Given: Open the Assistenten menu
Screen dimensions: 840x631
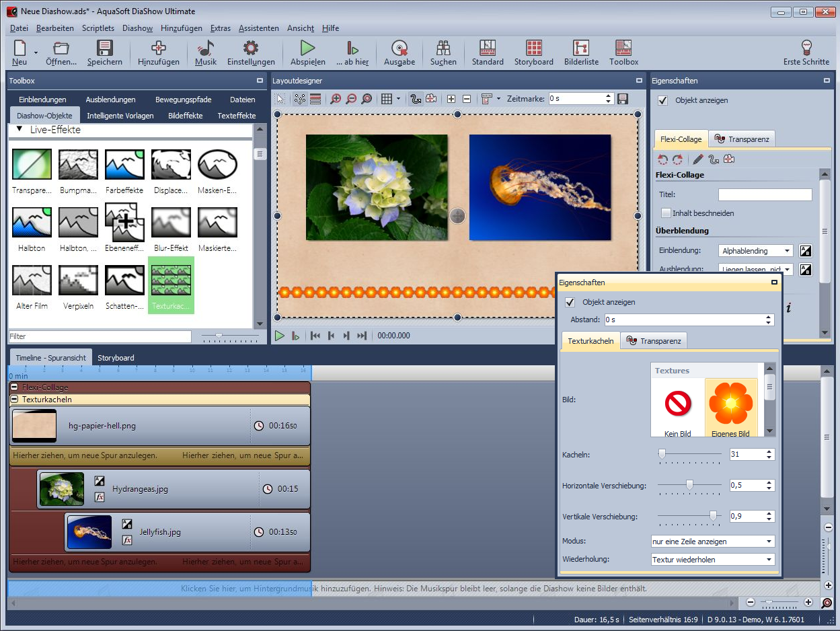Looking at the screenshot, I should [x=258, y=28].
